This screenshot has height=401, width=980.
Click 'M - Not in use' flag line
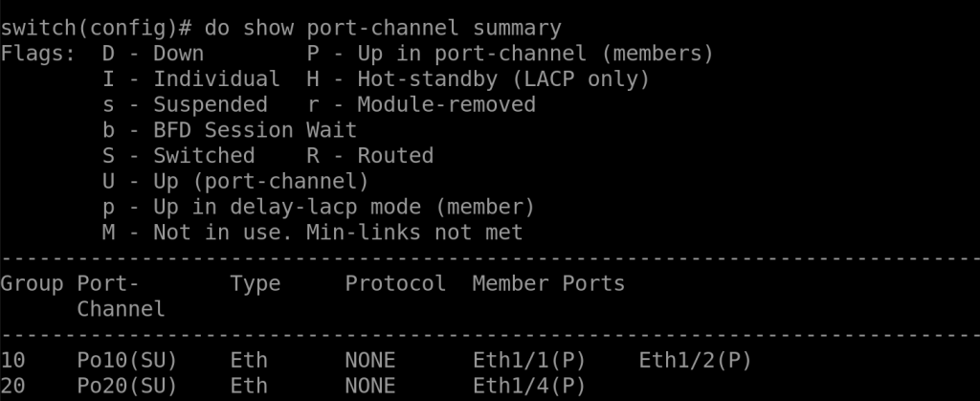tap(312, 233)
